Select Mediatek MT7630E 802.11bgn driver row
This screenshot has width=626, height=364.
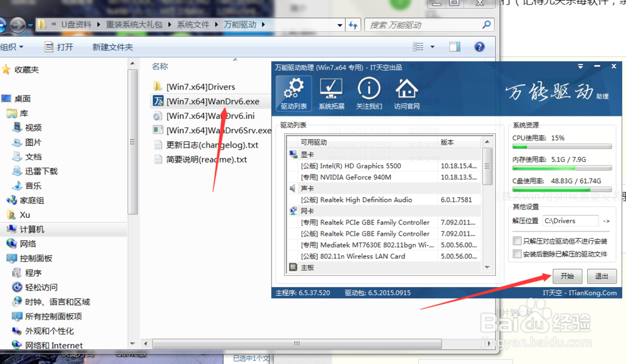pos(384,245)
